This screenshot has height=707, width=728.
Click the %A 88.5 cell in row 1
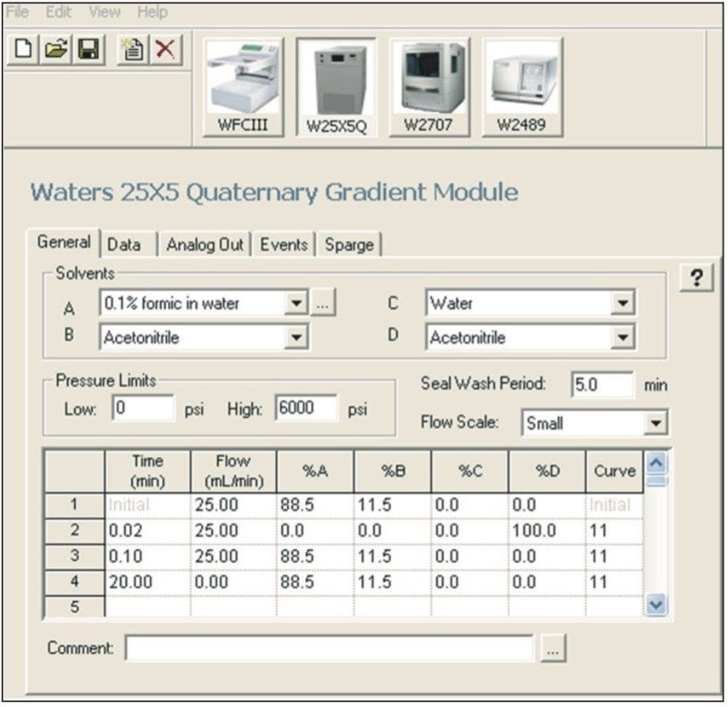tap(315, 505)
